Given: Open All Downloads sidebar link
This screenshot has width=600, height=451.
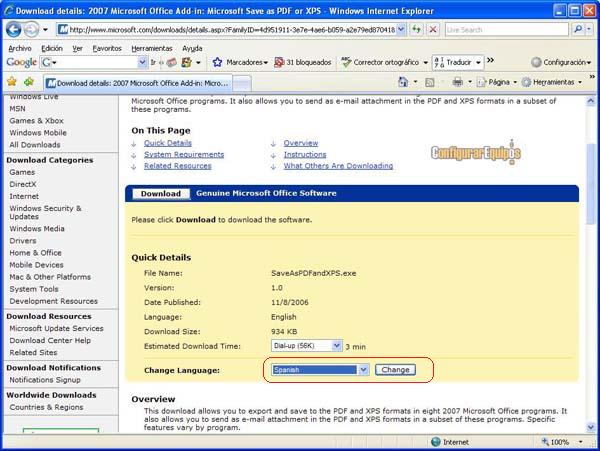Looking at the screenshot, I should [x=35, y=145].
